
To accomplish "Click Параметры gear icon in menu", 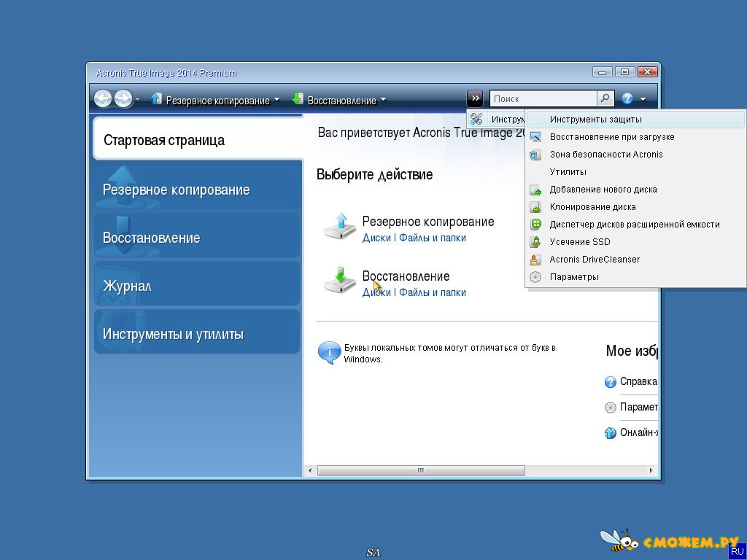I will 535,277.
